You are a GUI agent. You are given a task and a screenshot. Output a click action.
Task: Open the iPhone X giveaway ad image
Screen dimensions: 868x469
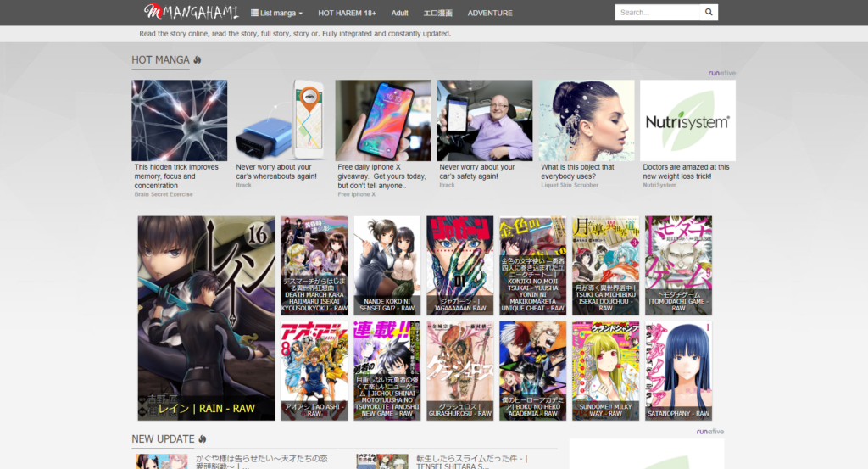(x=382, y=120)
